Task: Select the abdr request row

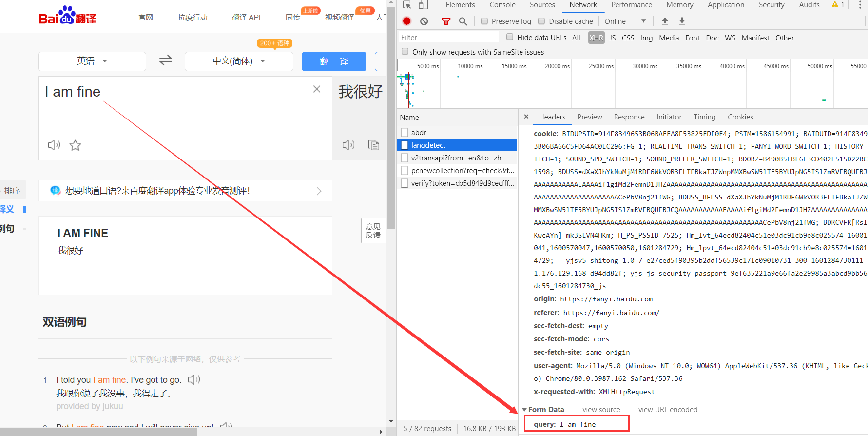Action: point(457,132)
